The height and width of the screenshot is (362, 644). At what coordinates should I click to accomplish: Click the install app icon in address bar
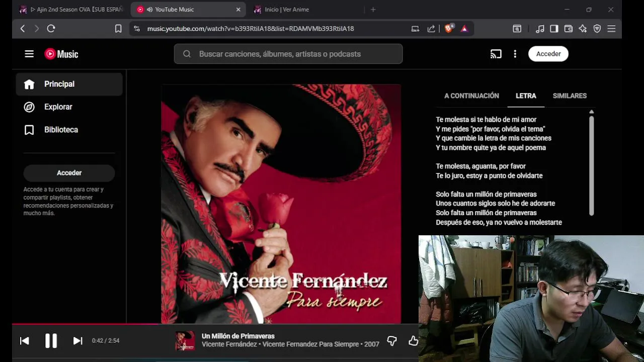415,29
